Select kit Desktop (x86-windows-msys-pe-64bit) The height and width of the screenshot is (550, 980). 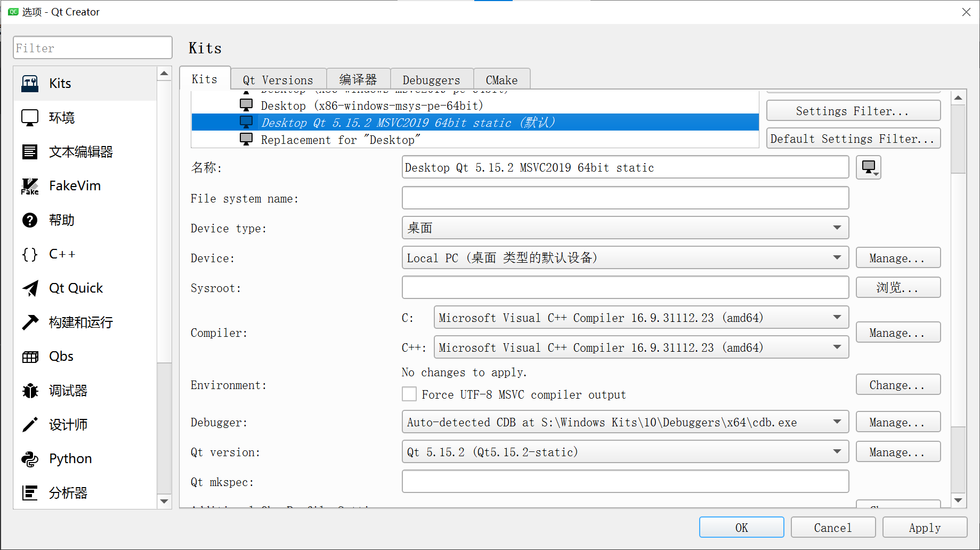(475, 106)
